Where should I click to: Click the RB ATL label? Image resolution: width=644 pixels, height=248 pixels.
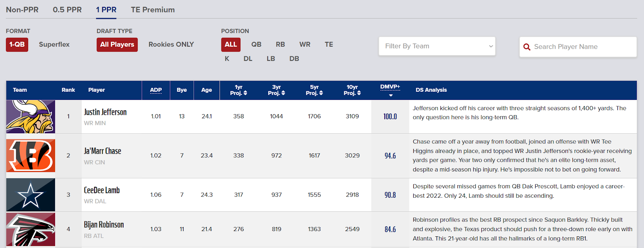click(x=94, y=236)
